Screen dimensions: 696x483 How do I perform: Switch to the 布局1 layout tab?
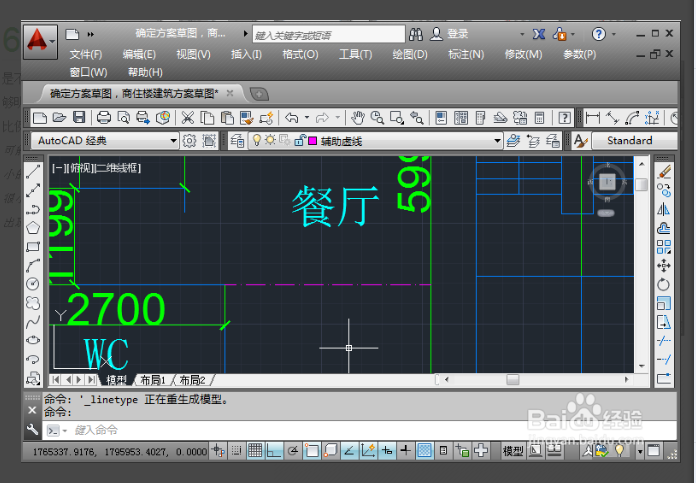(x=152, y=380)
